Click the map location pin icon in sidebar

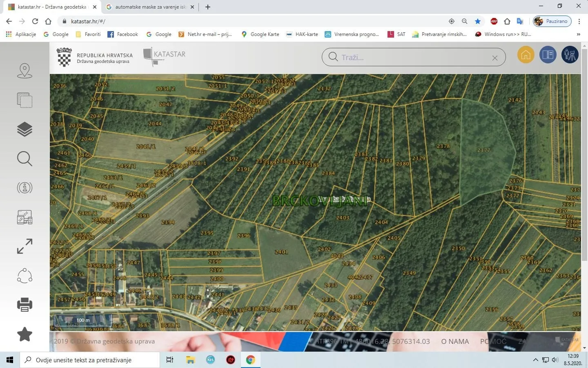(24, 71)
